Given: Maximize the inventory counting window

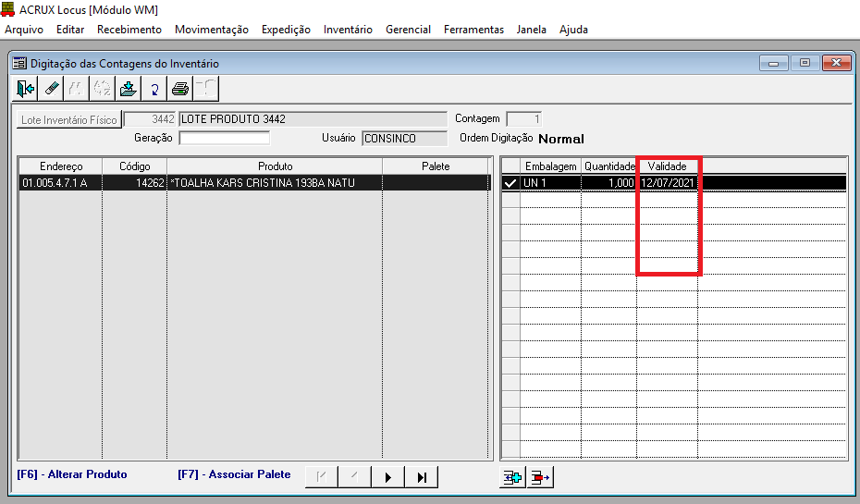Looking at the screenshot, I should coord(805,63).
